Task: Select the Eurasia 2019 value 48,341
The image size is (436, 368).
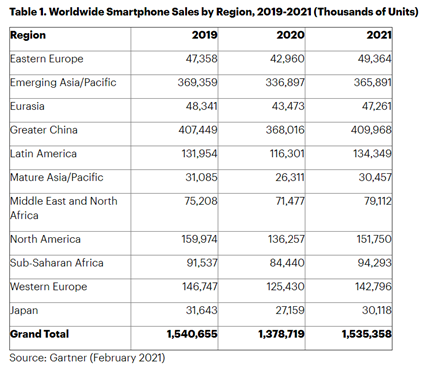Action: (x=201, y=106)
